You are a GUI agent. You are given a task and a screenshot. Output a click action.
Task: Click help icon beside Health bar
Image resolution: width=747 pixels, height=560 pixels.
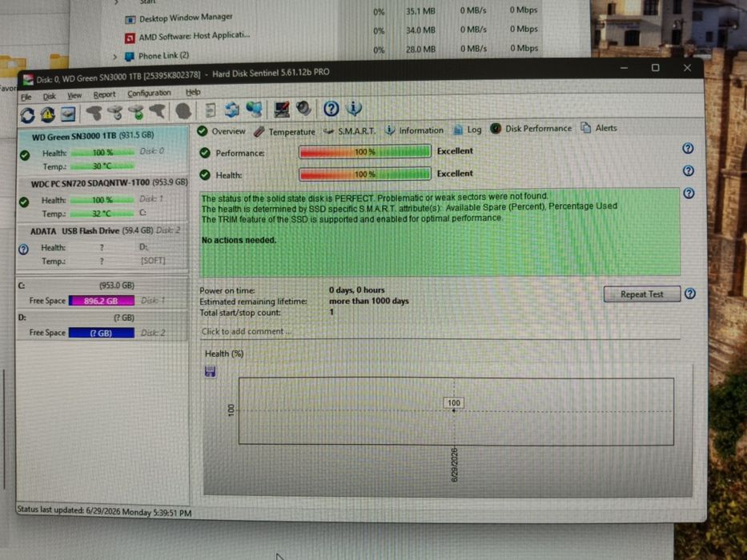pos(688,170)
